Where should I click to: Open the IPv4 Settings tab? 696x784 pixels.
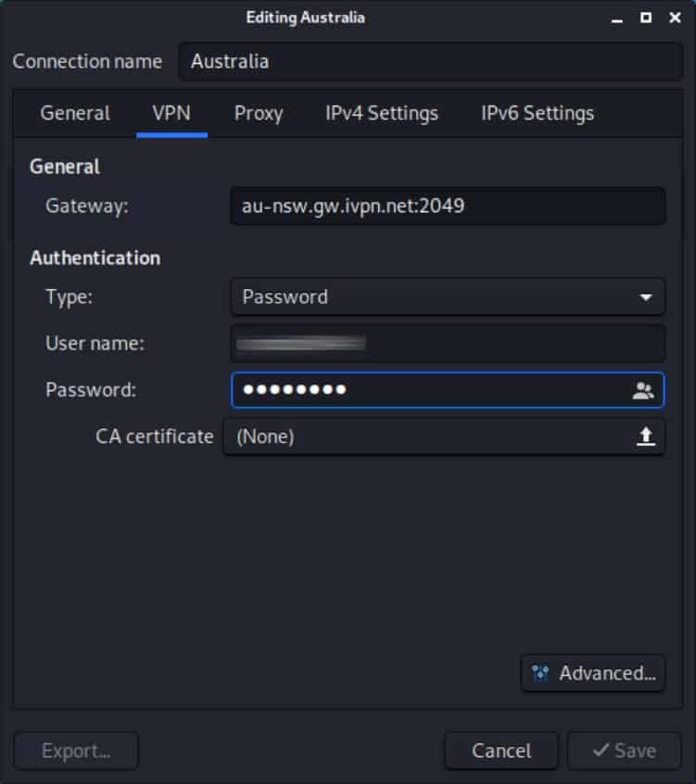tap(382, 113)
